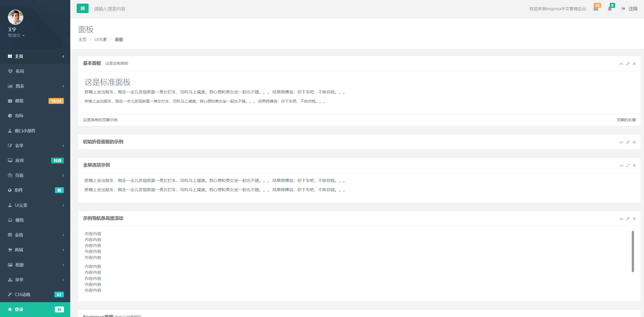Open mail envelope icon with 16 badge
644x317 pixels.
point(596,9)
